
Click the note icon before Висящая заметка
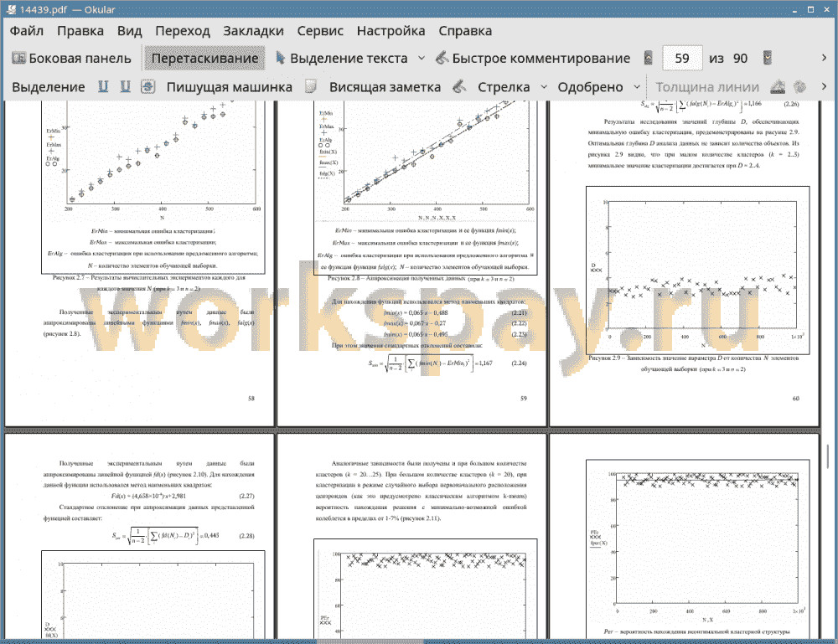311,86
